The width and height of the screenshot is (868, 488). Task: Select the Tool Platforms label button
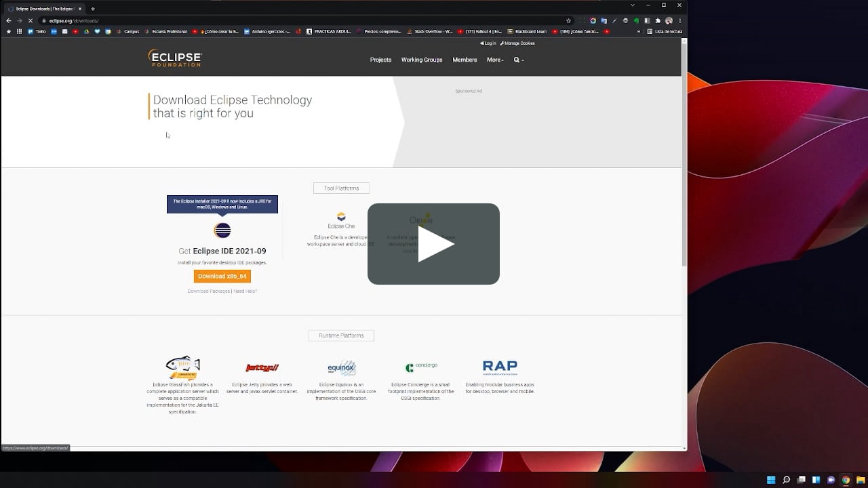click(341, 188)
